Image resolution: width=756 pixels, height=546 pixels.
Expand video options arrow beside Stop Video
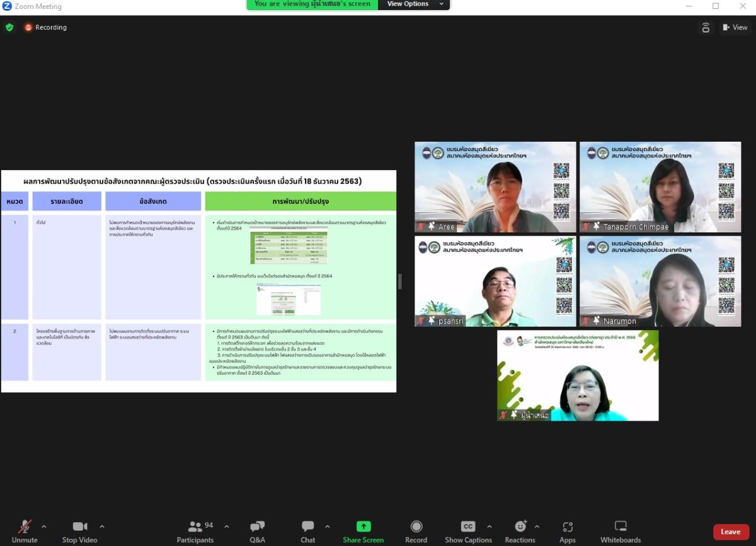coord(102,526)
